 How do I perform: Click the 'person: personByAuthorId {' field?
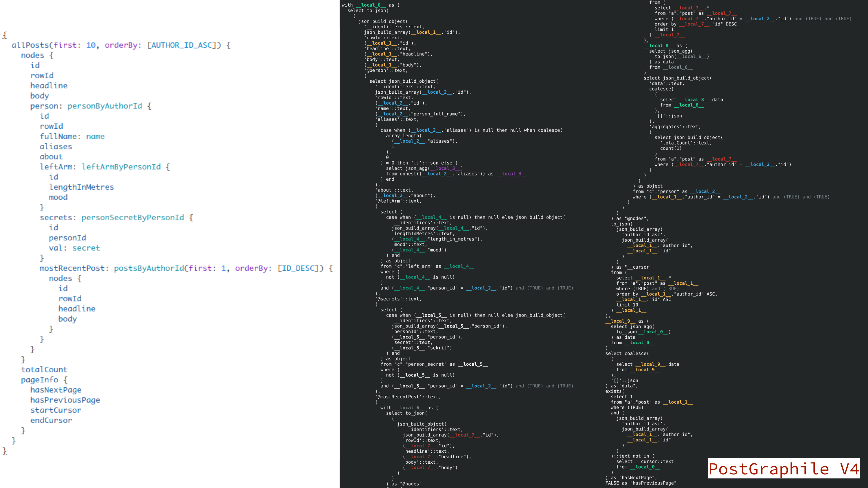click(91, 106)
